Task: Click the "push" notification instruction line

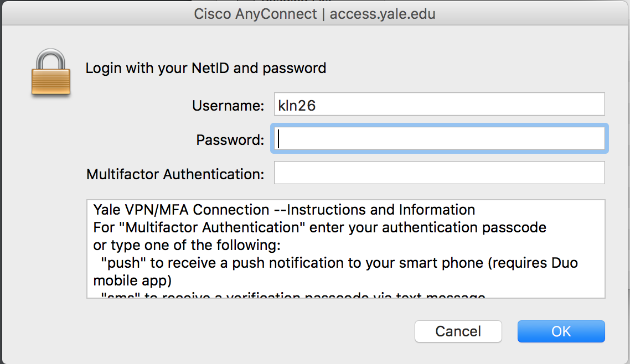Action: point(339,263)
